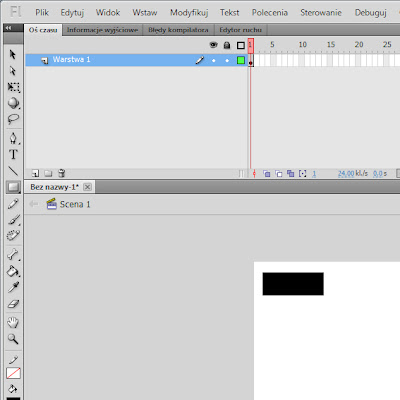Delete layer with trash icon
The height and width of the screenshot is (400, 400).
click(62, 173)
